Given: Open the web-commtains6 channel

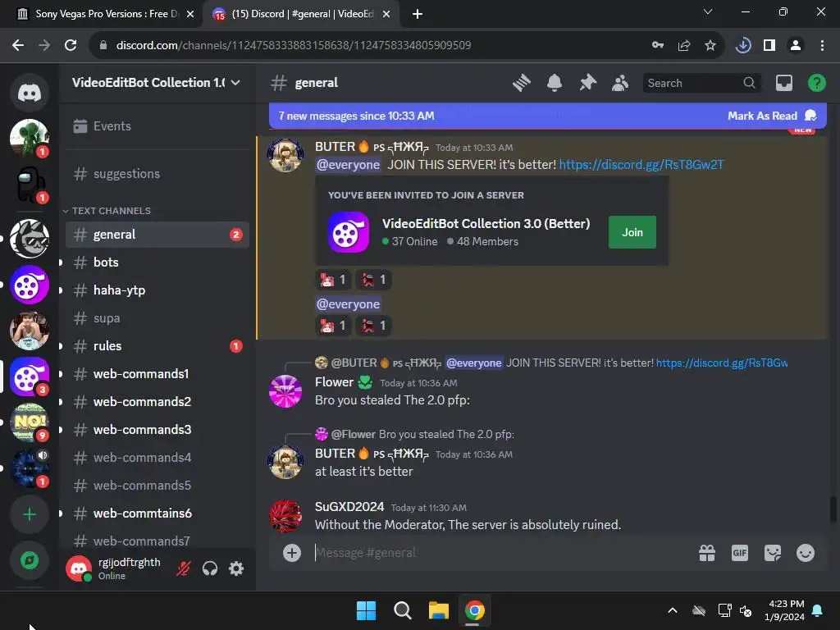Looking at the screenshot, I should coord(157,514).
